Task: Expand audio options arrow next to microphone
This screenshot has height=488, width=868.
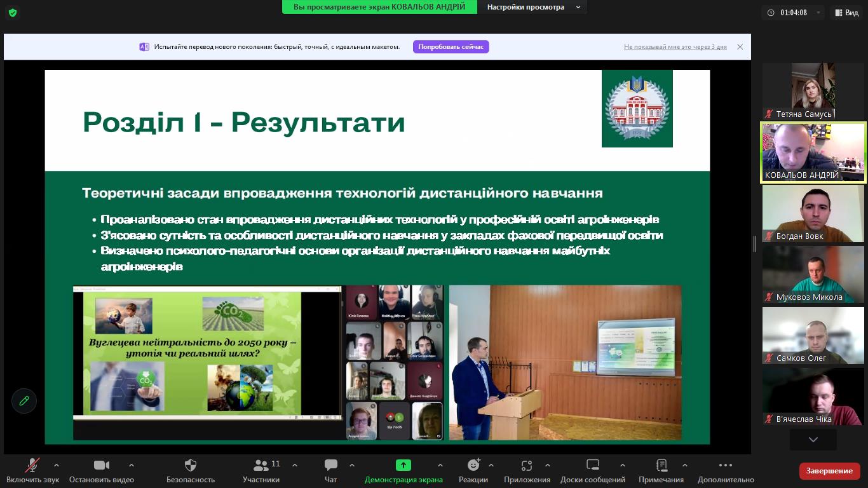Action: [x=57, y=465]
